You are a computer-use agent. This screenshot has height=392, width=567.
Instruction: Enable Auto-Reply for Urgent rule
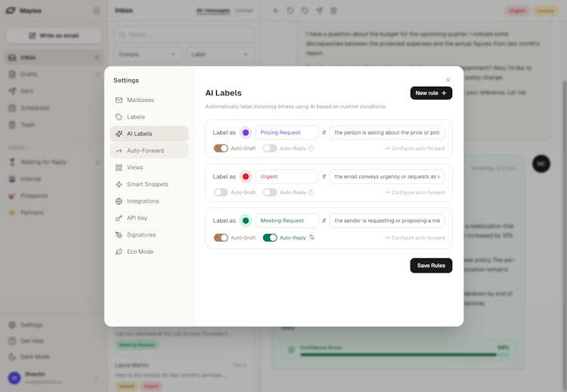tap(270, 192)
